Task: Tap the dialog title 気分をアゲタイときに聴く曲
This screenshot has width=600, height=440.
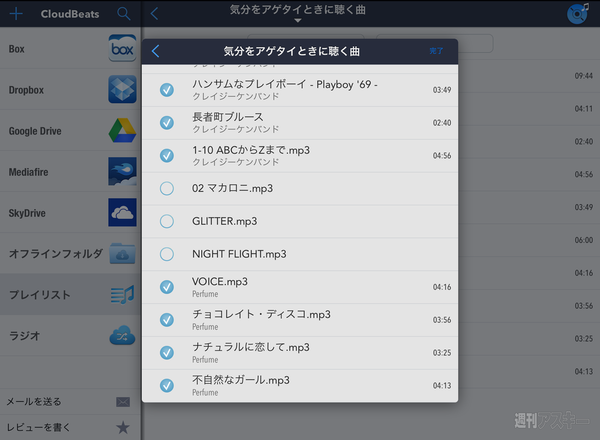Action: [x=292, y=51]
